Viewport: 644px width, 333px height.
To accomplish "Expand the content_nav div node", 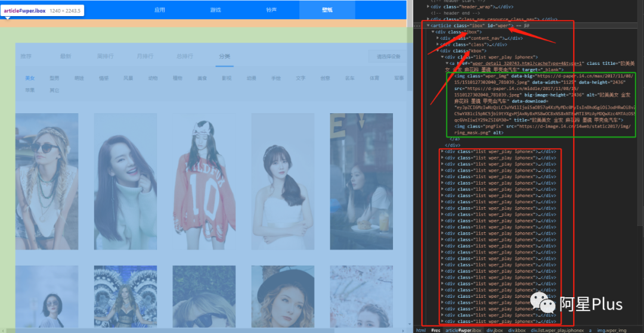I will 438,38.
